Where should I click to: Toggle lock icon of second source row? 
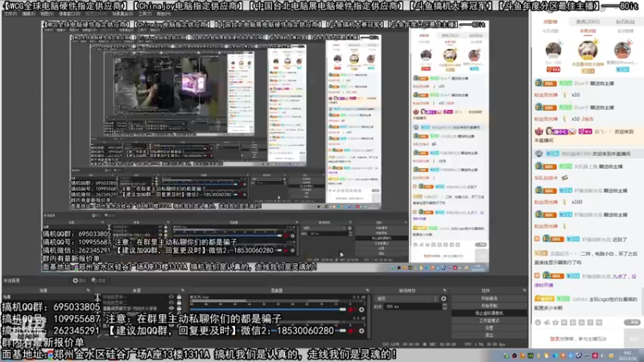179,302
